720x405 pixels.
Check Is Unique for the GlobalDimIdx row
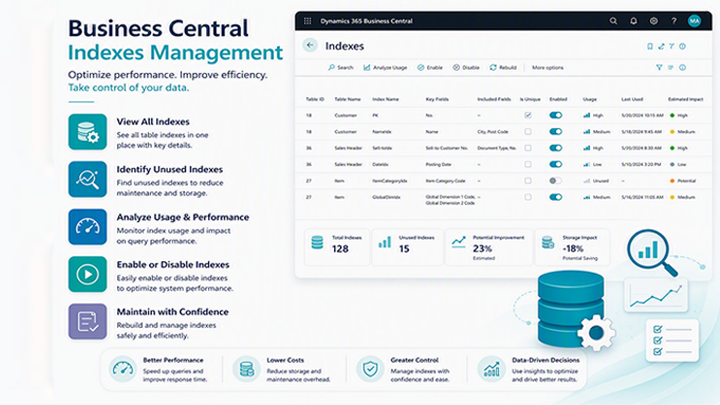click(x=528, y=197)
